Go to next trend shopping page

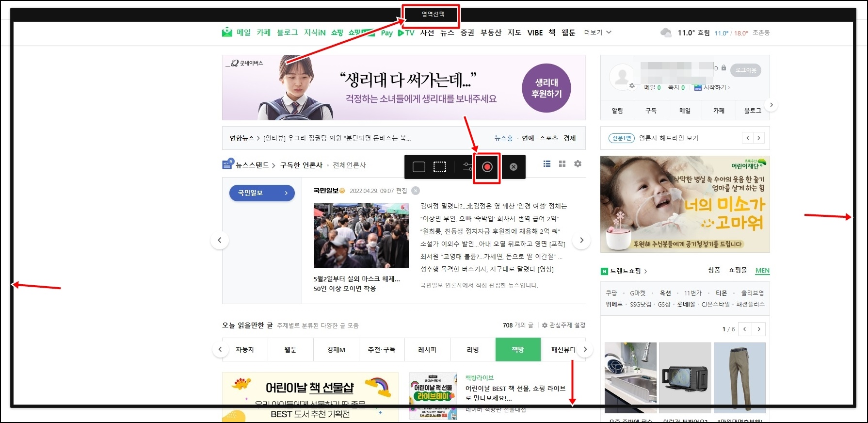759,329
